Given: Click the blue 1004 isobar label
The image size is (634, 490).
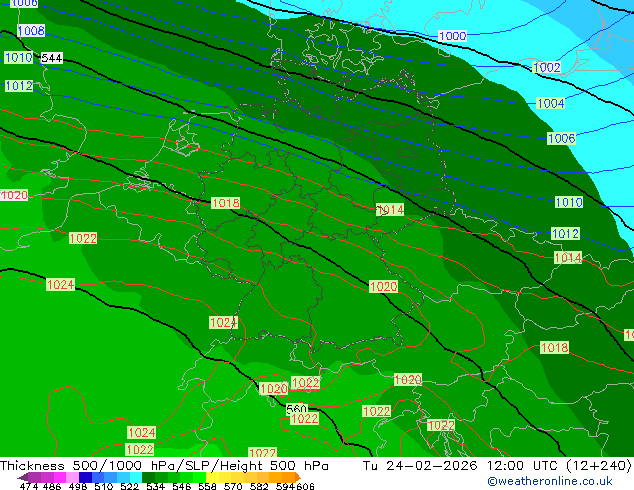Looking at the screenshot, I should [550, 103].
